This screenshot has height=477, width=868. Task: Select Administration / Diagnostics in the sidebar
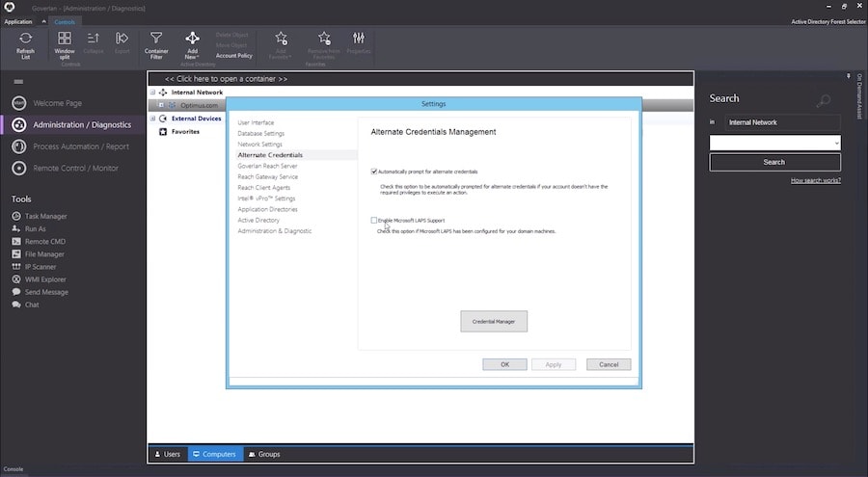click(72, 124)
